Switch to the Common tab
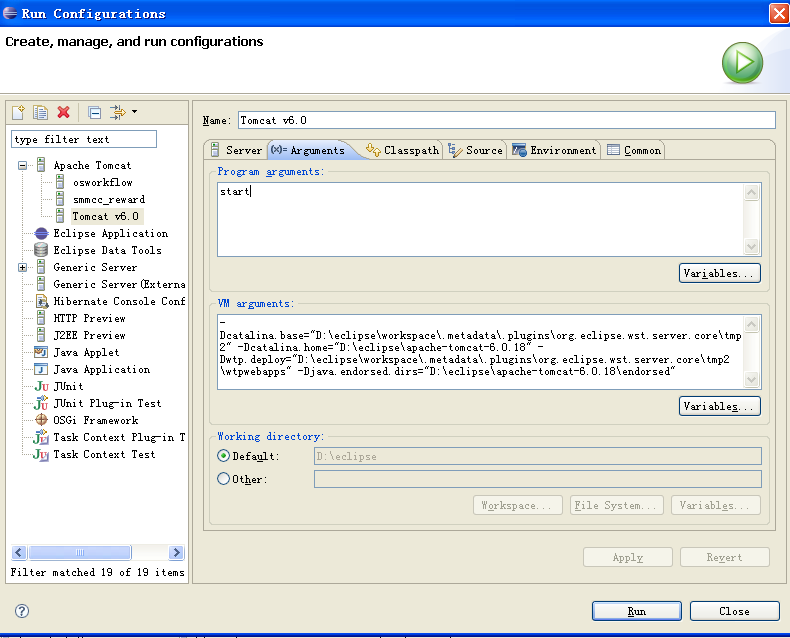 click(634, 150)
